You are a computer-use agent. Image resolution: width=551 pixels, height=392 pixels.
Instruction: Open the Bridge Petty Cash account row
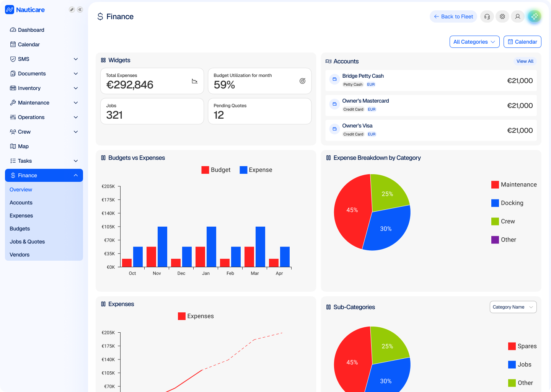[x=431, y=80]
